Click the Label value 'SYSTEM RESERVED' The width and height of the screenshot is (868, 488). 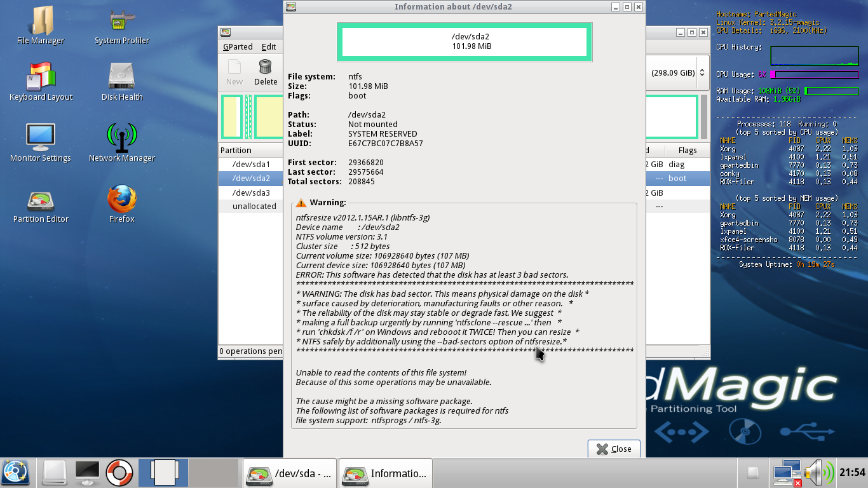tap(383, 134)
